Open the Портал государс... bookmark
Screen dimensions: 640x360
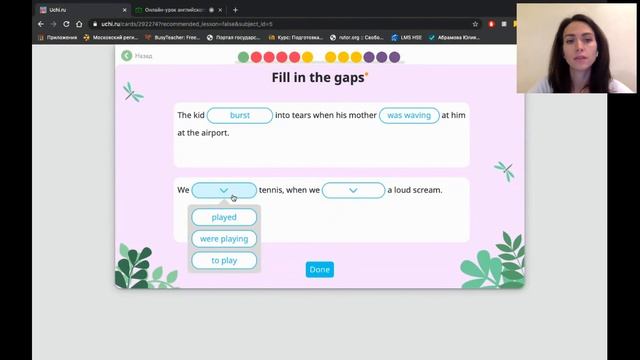click(233, 38)
